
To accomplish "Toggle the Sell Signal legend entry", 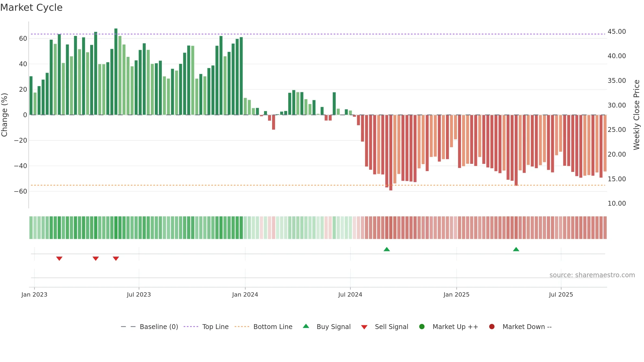I will (385, 327).
